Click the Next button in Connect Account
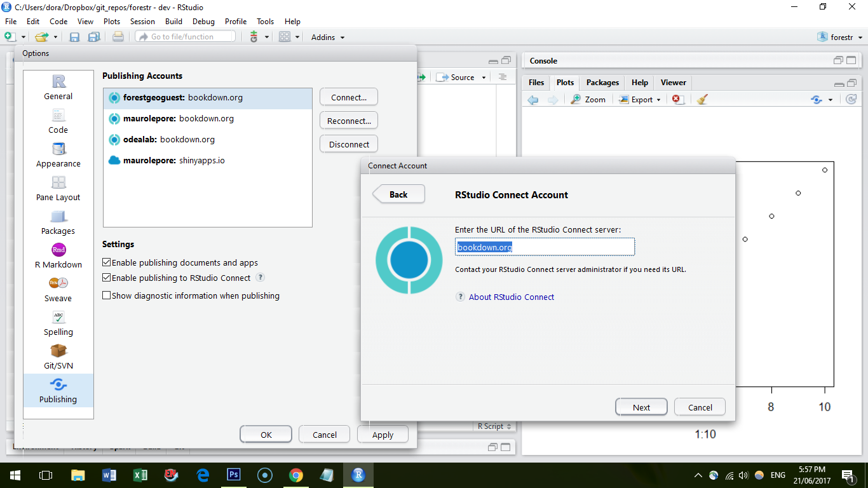Screen dimensions: 868x488 pyautogui.click(x=641, y=407)
